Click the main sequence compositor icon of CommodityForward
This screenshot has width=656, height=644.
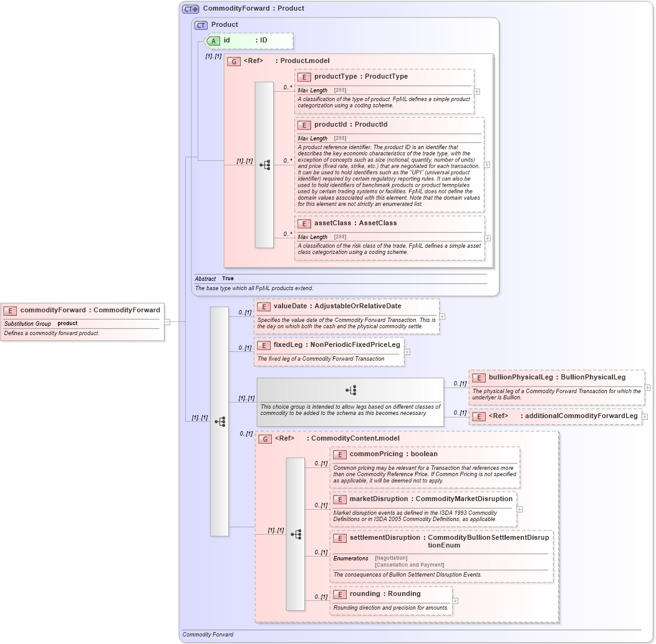pyautogui.click(x=220, y=422)
